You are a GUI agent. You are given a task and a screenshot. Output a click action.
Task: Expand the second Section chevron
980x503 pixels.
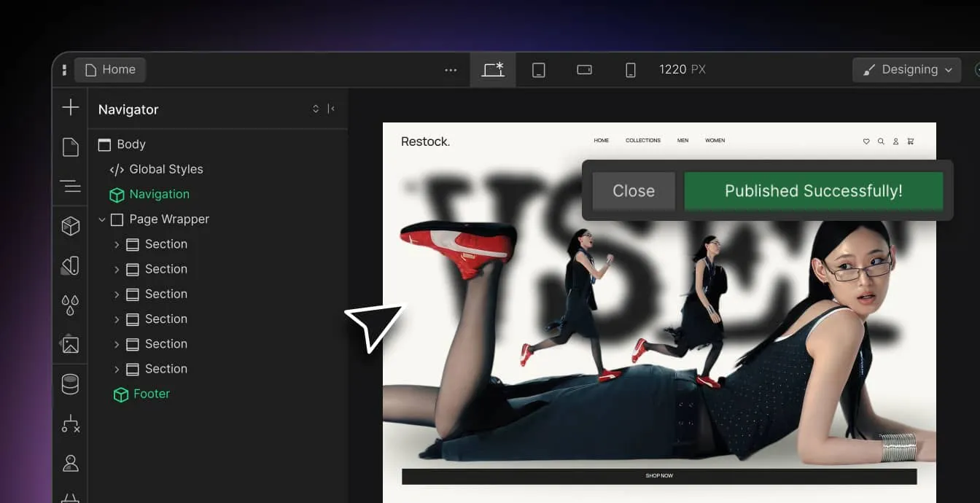[117, 269]
